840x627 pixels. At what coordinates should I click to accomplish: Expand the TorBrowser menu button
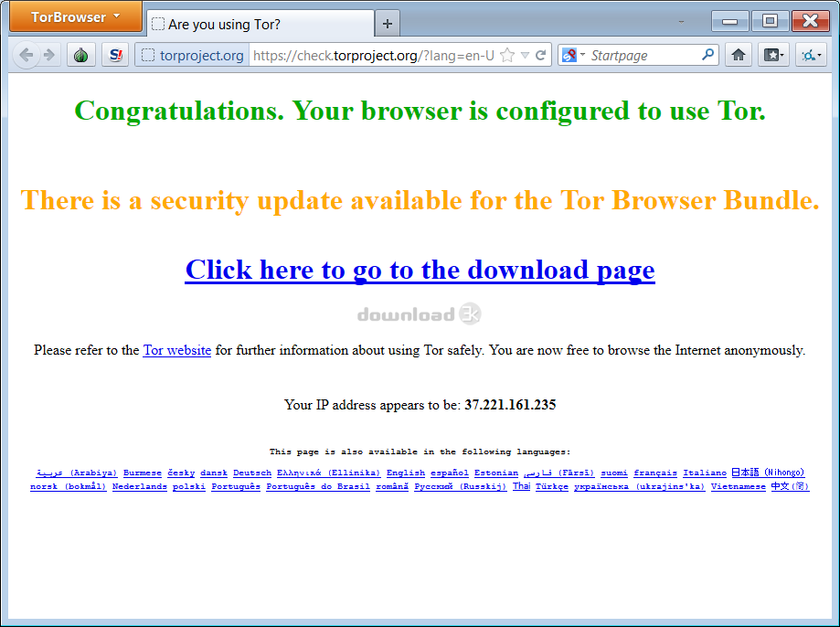point(76,17)
